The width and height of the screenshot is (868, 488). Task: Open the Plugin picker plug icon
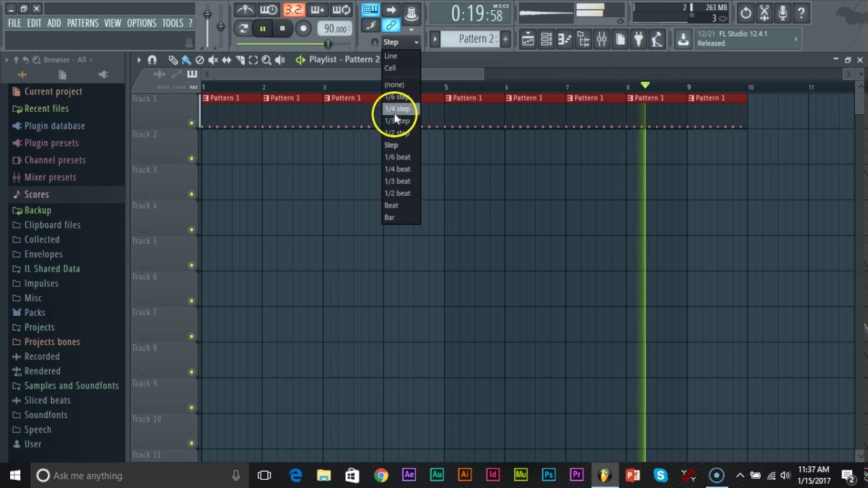tap(638, 40)
